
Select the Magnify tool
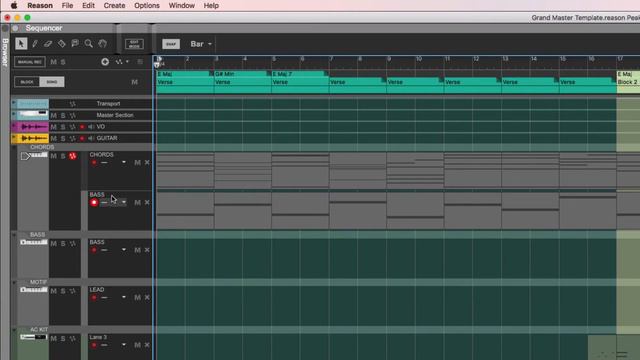click(88, 43)
